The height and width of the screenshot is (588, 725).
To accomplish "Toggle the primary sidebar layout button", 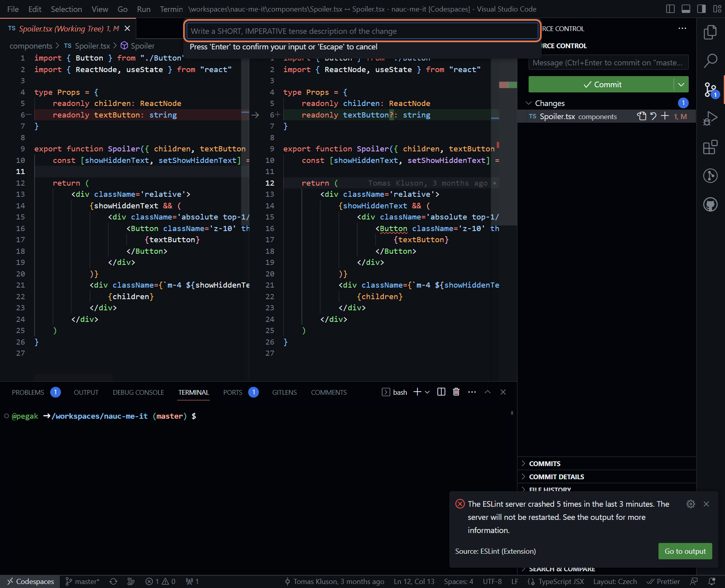I will click(670, 9).
